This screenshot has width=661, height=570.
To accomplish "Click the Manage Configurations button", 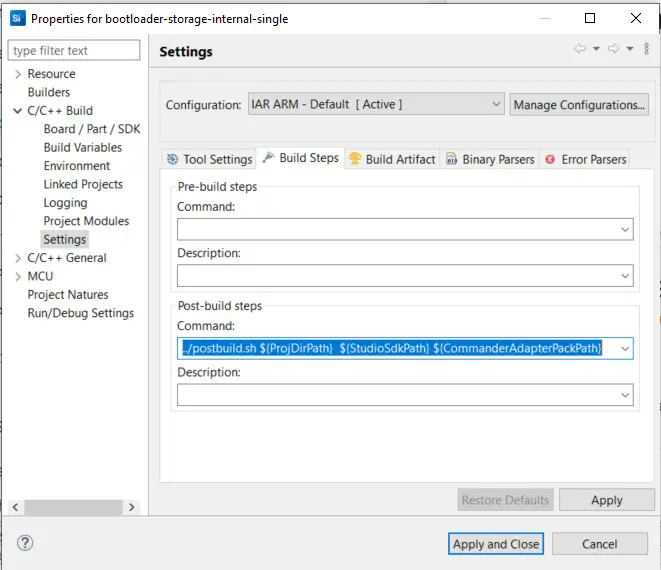I will [579, 104].
